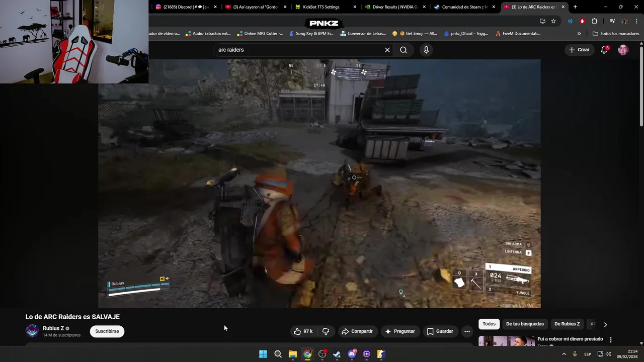
Task: Start voice search with the microphone
Action: (426, 50)
